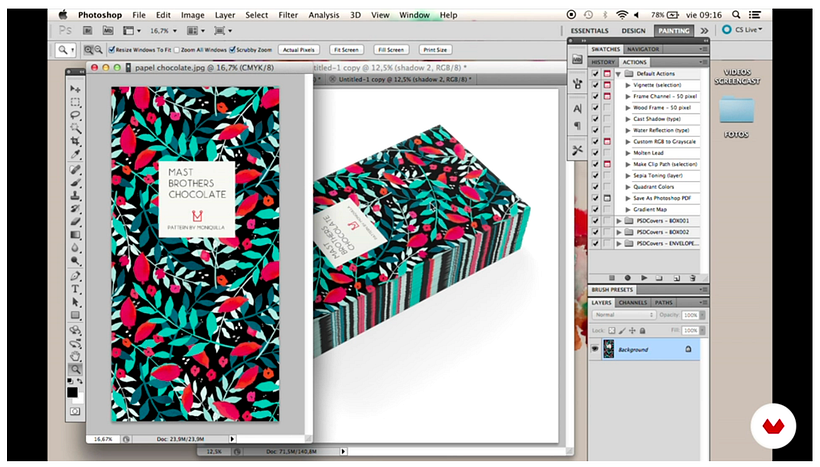Viewport: 820px width, 467px height.
Task: Toggle dialog box for Save As Photoshop PDF
Action: pyautogui.click(x=607, y=198)
